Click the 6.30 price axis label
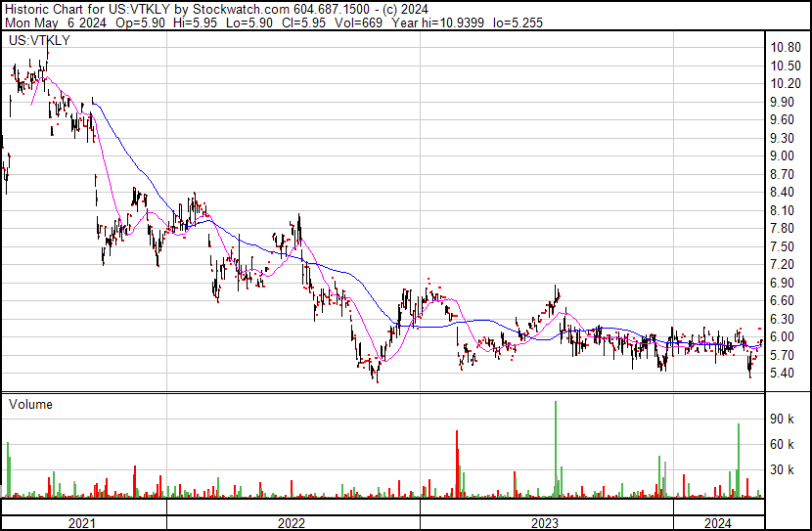The width and height of the screenshot is (812, 531). point(782,320)
